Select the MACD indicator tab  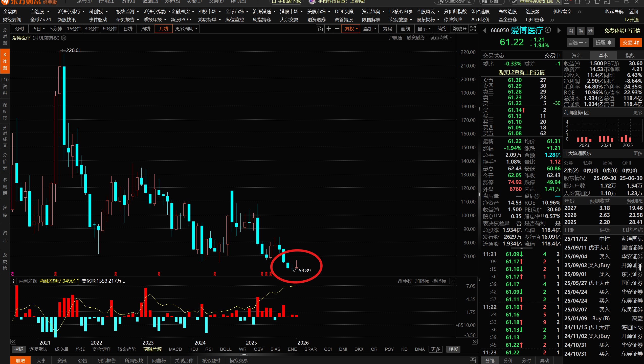point(175,349)
